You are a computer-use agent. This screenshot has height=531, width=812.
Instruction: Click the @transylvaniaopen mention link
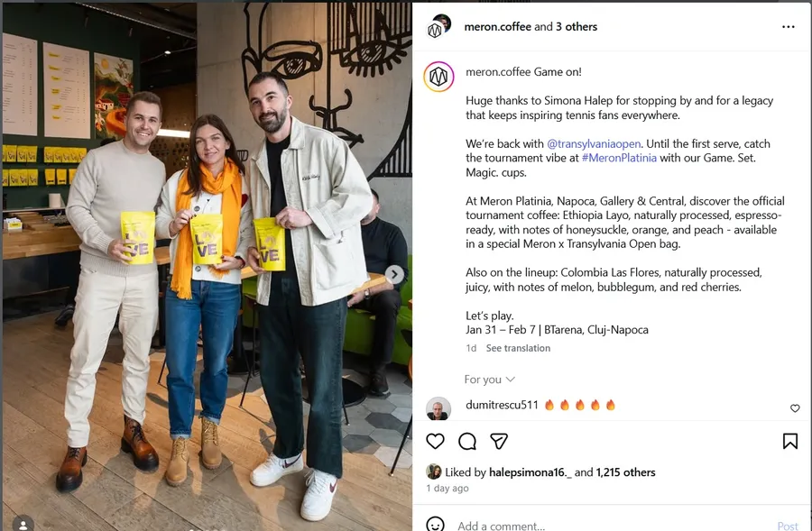[x=594, y=144]
